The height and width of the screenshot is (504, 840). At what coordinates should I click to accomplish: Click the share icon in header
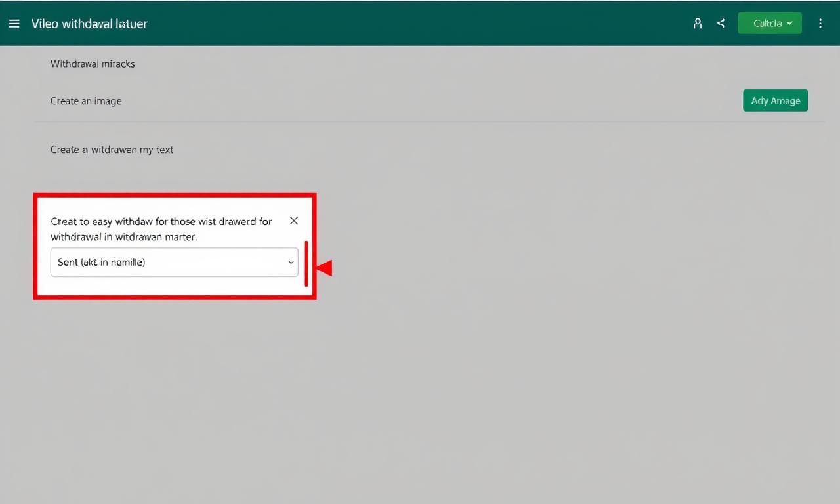coord(721,24)
